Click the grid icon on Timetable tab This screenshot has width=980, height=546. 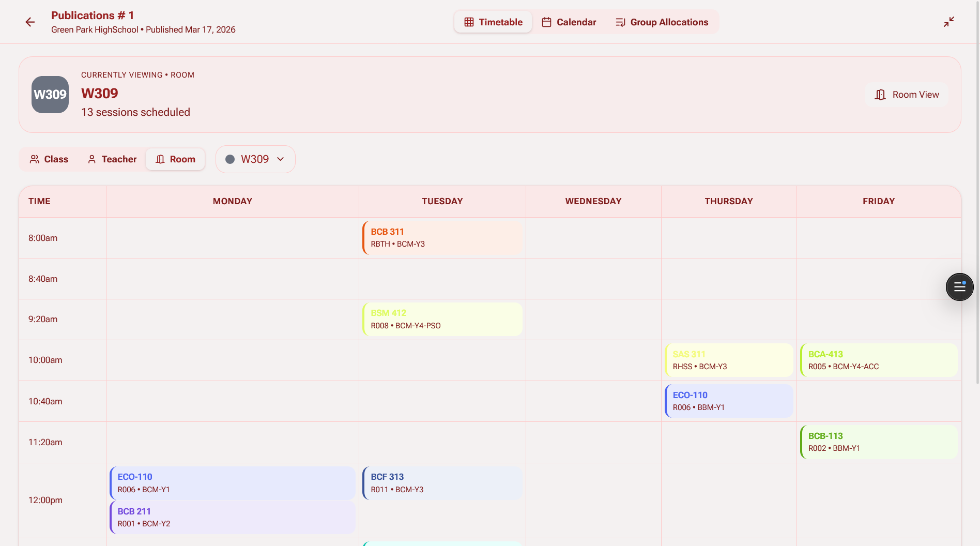click(x=469, y=22)
